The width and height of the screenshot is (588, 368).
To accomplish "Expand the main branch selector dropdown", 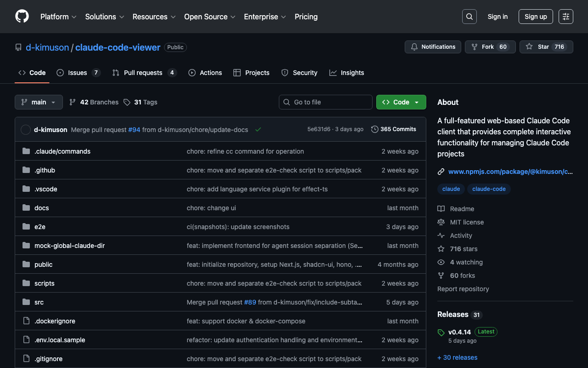I will click(39, 102).
